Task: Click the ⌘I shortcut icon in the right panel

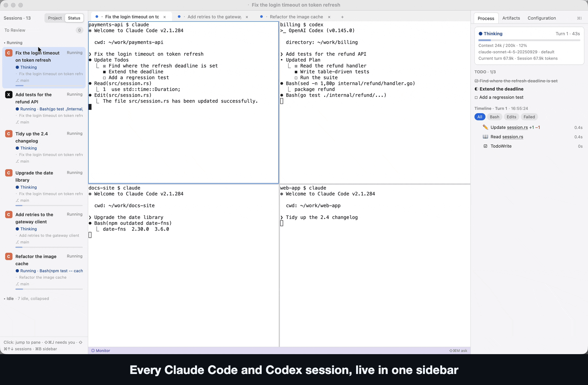Action: pos(580,18)
